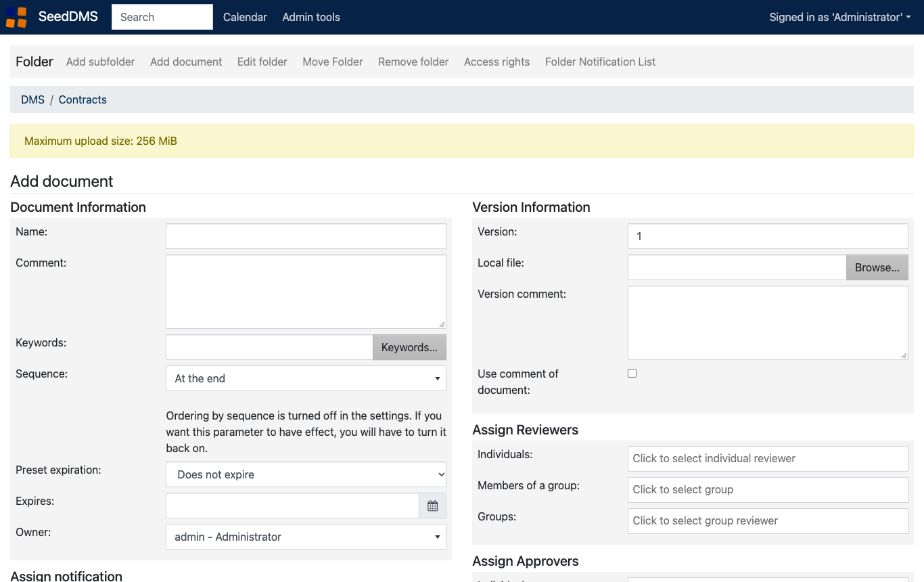Click the Keywords... button
The height and width of the screenshot is (582, 924).
coord(409,347)
